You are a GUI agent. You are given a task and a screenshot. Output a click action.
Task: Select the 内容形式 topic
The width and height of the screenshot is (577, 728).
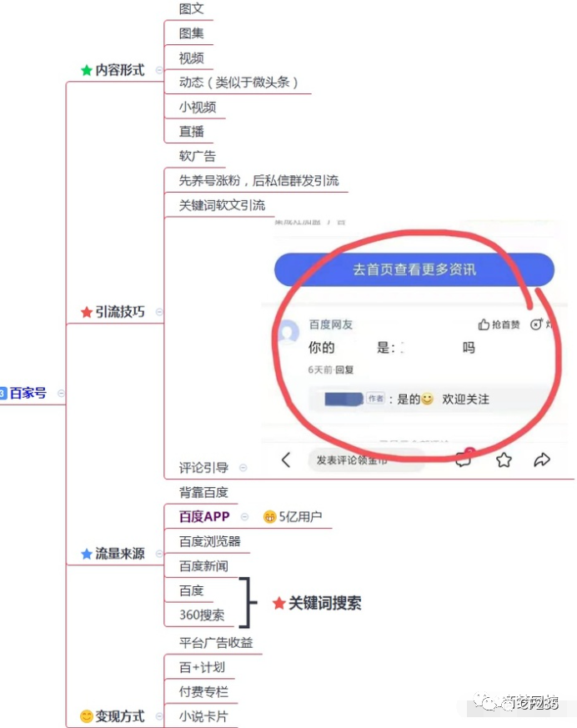click(x=120, y=70)
